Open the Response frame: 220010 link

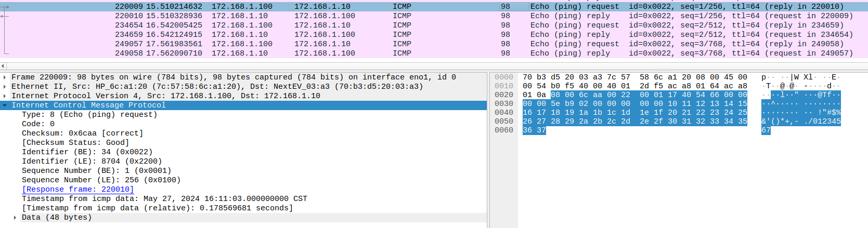pos(77,190)
